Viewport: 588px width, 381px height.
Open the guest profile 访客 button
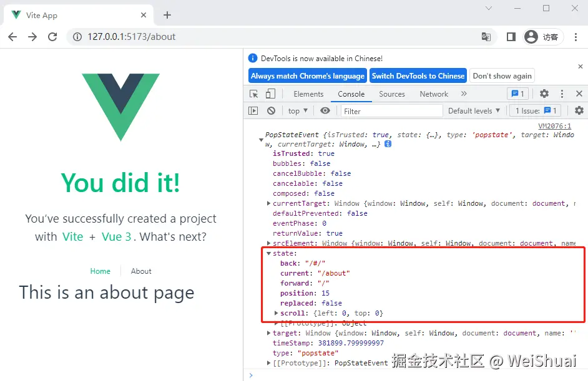(x=543, y=37)
